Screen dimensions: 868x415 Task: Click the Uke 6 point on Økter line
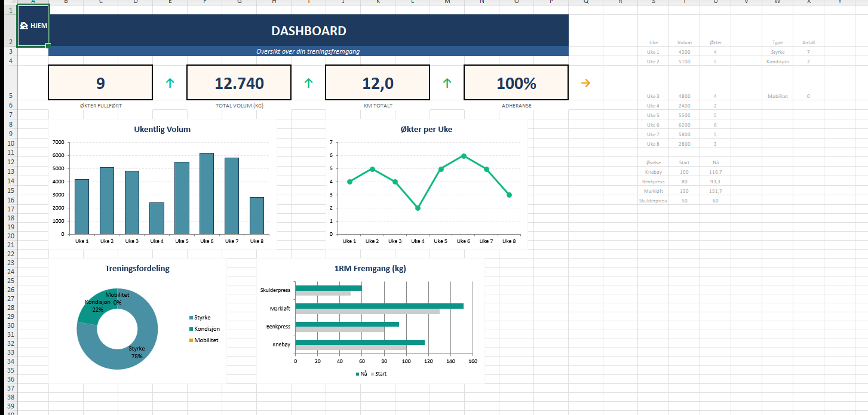[464, 156]
